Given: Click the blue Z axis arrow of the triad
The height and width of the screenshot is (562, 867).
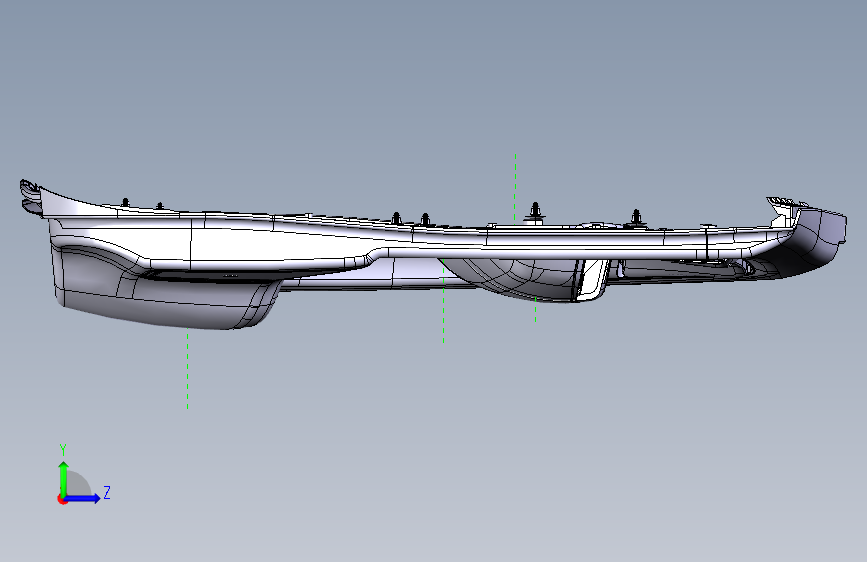Looking at the screenshot, I should (83, 498).
